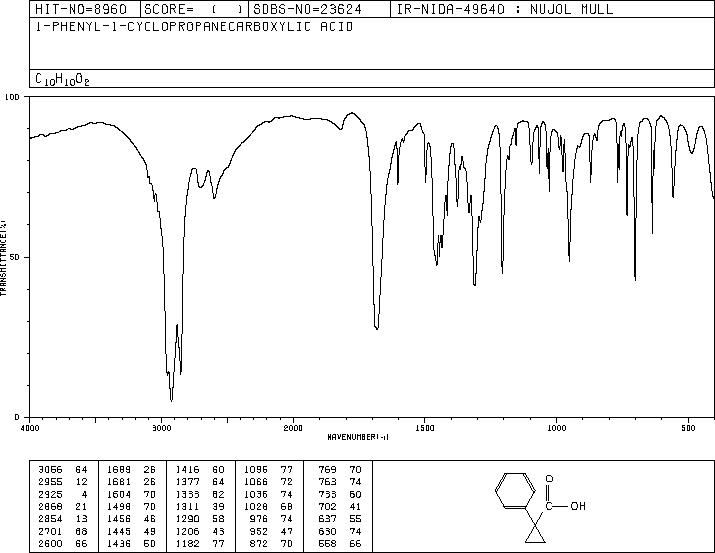This screenshot has height=553, width=715.
Task: Click the cyclopropane triangle in the structure
Action: coord(535,533)
